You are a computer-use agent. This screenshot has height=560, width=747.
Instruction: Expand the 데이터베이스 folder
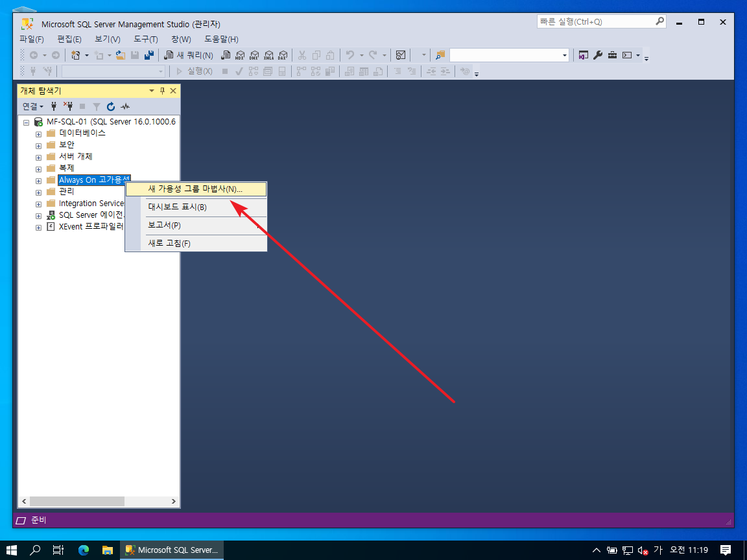coord(39,134)
